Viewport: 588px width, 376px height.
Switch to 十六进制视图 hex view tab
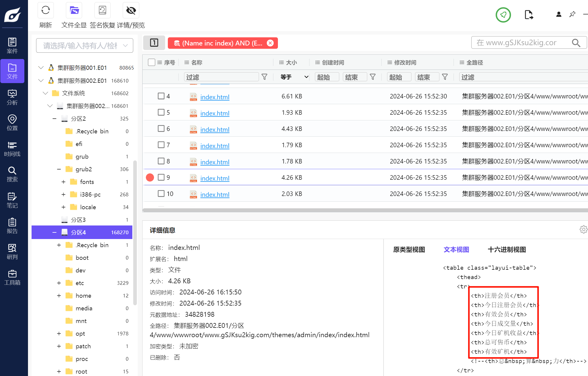click(x=506, y=250)
